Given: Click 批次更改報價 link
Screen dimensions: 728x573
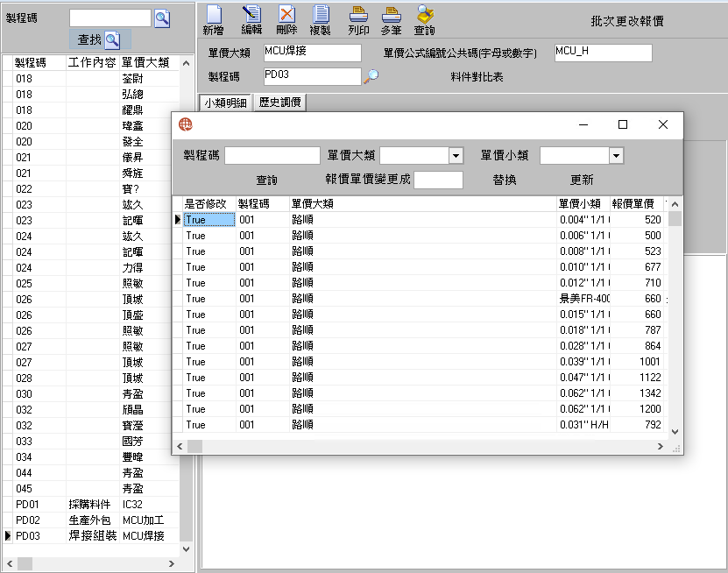Looking at the screenshot, I should coord(626,21).
